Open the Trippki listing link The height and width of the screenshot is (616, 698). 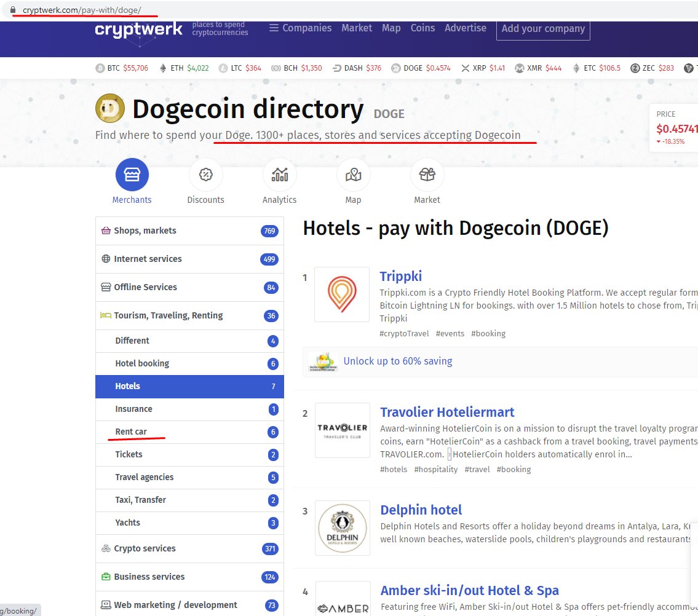point(400,277)
